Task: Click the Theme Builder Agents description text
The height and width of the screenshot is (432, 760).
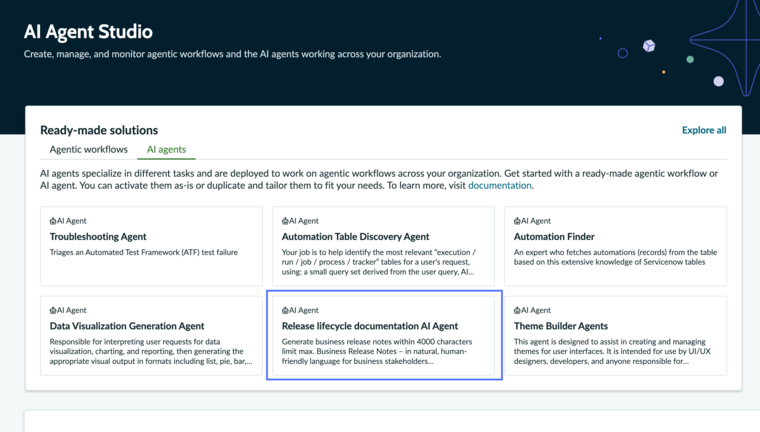Action: tap(612, 351)
